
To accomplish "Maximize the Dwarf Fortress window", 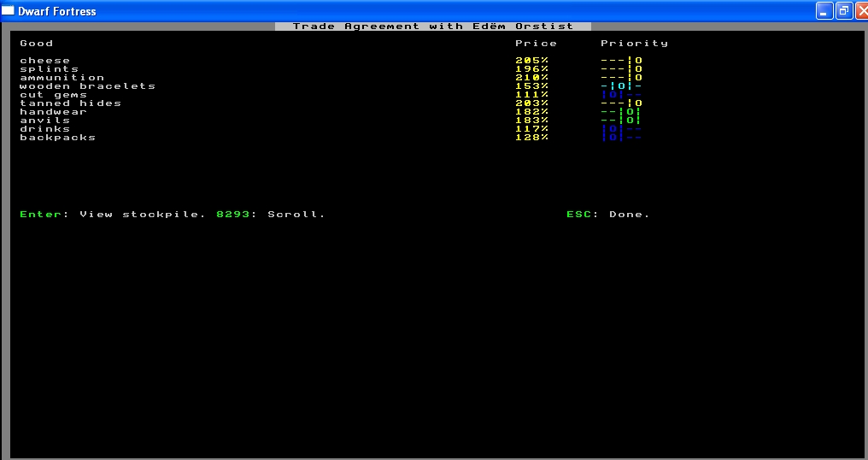I will pos(842,11).
